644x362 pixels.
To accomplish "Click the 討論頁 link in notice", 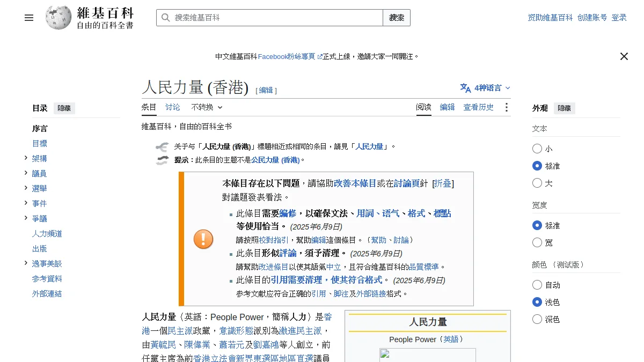I will [407, 183].
